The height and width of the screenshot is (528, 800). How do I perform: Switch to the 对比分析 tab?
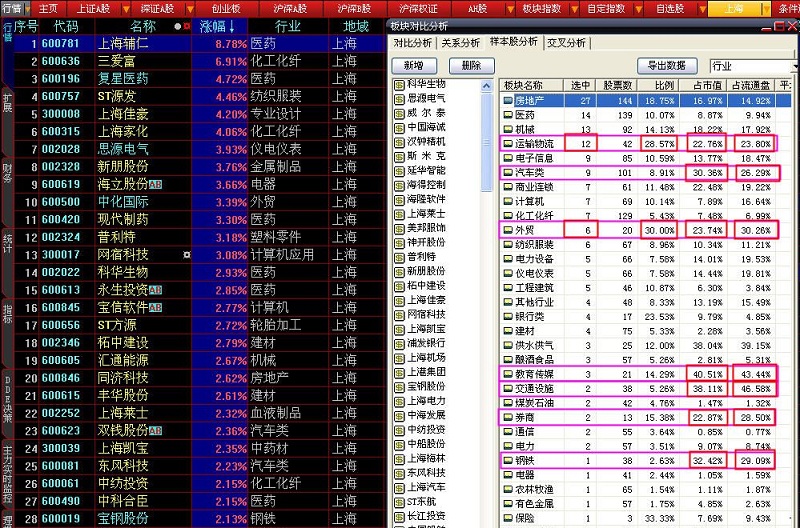point(412,43)
